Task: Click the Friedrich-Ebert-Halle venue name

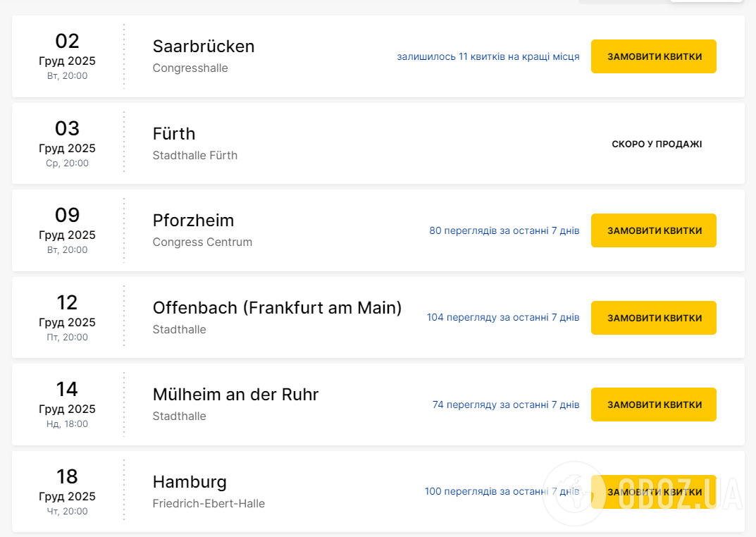Action: pyautogui.click(x=209, y=503)
